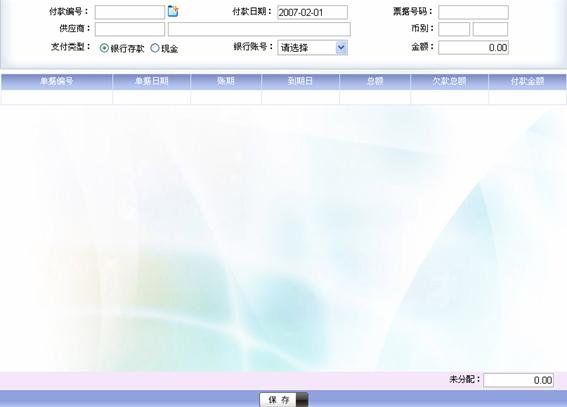
Task: Click the 欠款总额 column header
Action: pyautogui.click(x=449, y=81)
